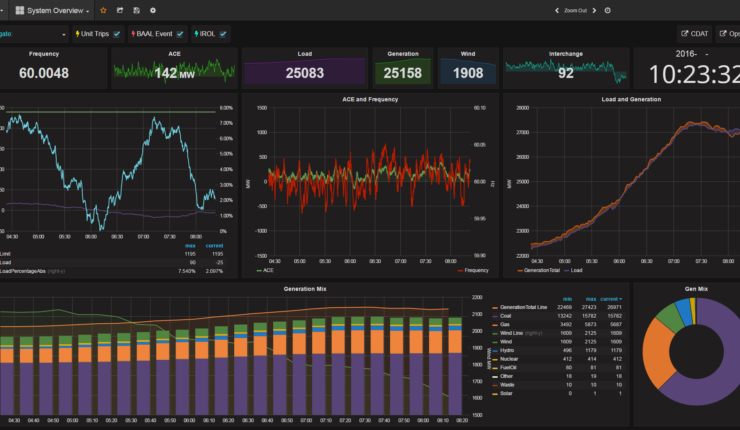Open the template variable dropdown arrow
This screenshot has height=430, width=740.
64,34
